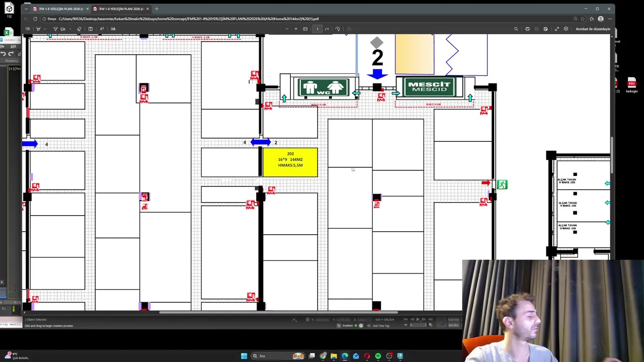644x362 pixels.
Task: Click yellow stand 202 on floor plan
Action: [290, 162]
